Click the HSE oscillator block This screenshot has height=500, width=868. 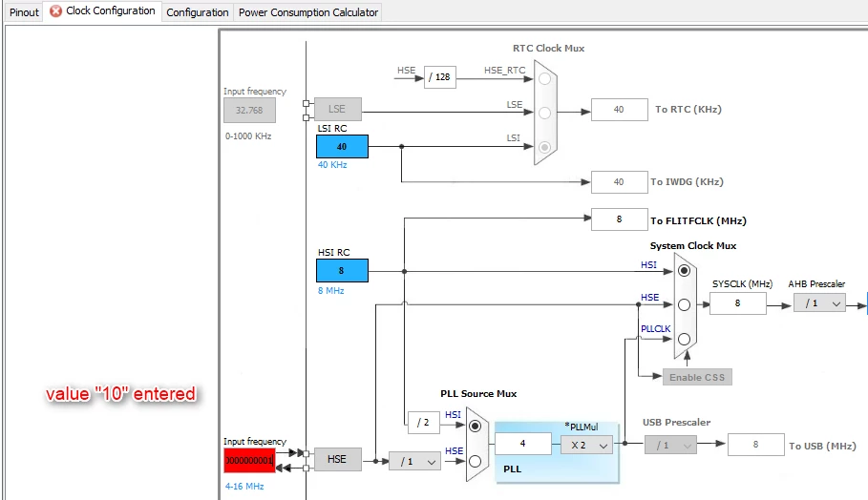point(338,460)
